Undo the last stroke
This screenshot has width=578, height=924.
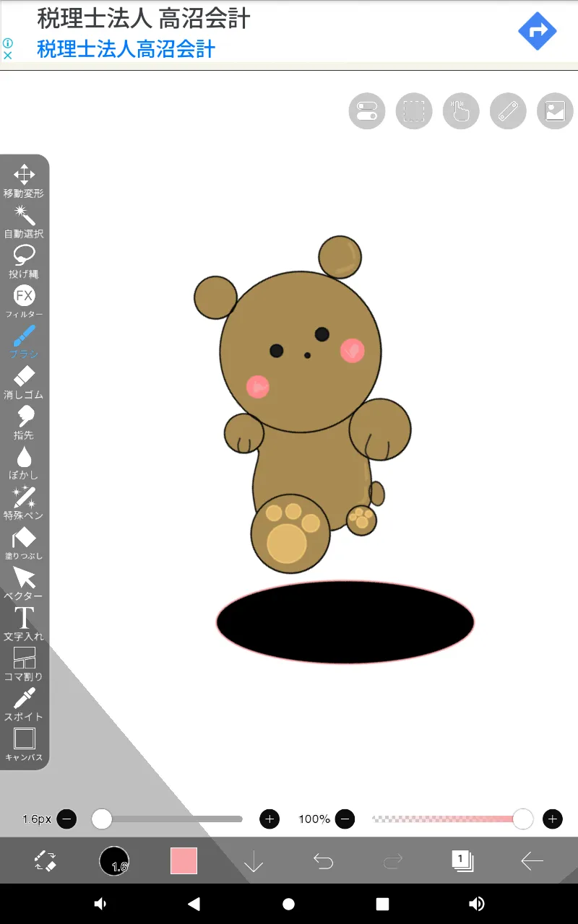[323, 860]
